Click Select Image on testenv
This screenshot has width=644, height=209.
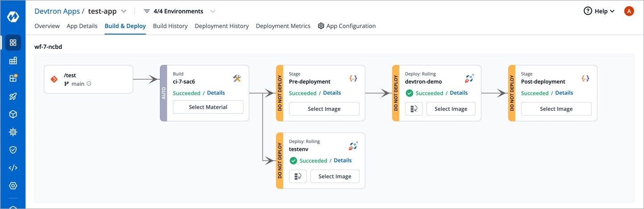point(335,176)
